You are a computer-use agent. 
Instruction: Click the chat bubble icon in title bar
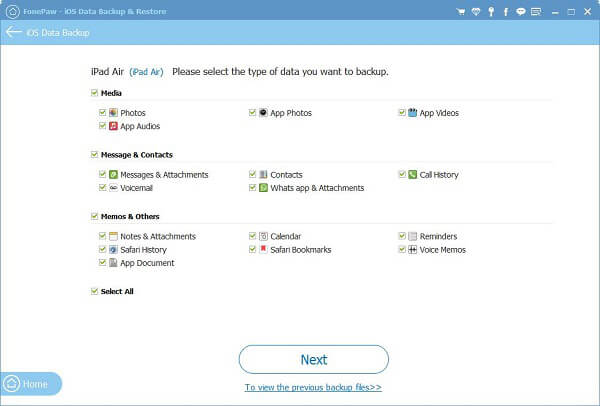coord(520,12)
